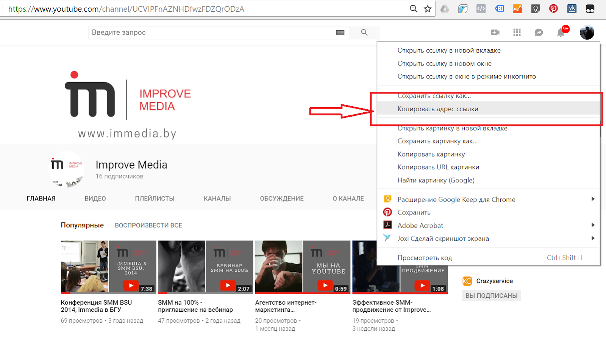Switch to the ГЛАВНАЯ channel tab
Image resolution: width=606 pixels, height=364 pixels.
click(41, 199)
